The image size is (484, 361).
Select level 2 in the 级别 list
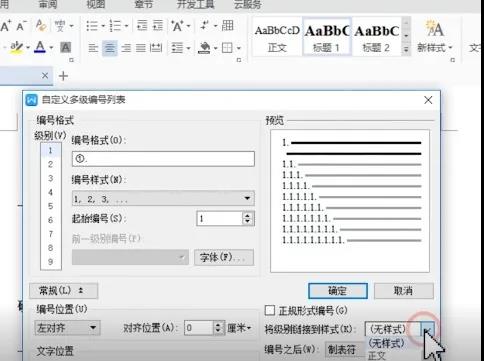point(51,164)
